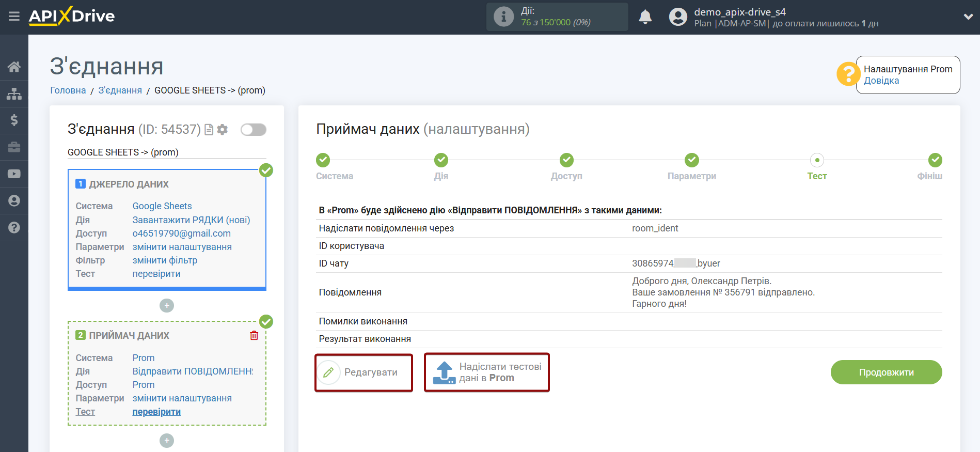Click the ДЖЕРЕЛО ДАНИХ header
Image resolution: width=980 pixels, height=452 pixels.
pos(129,184)
